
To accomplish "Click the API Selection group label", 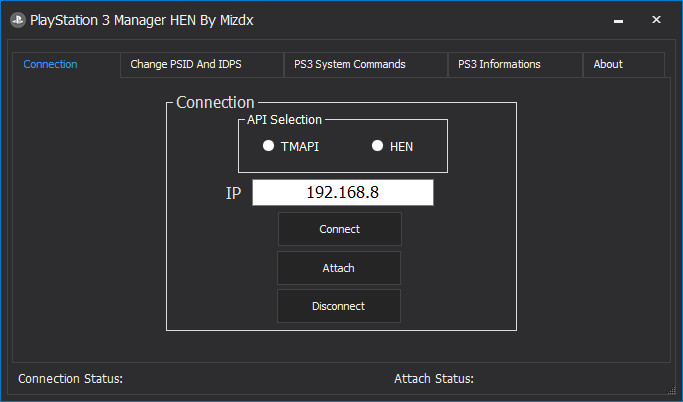I will [284, 120].
